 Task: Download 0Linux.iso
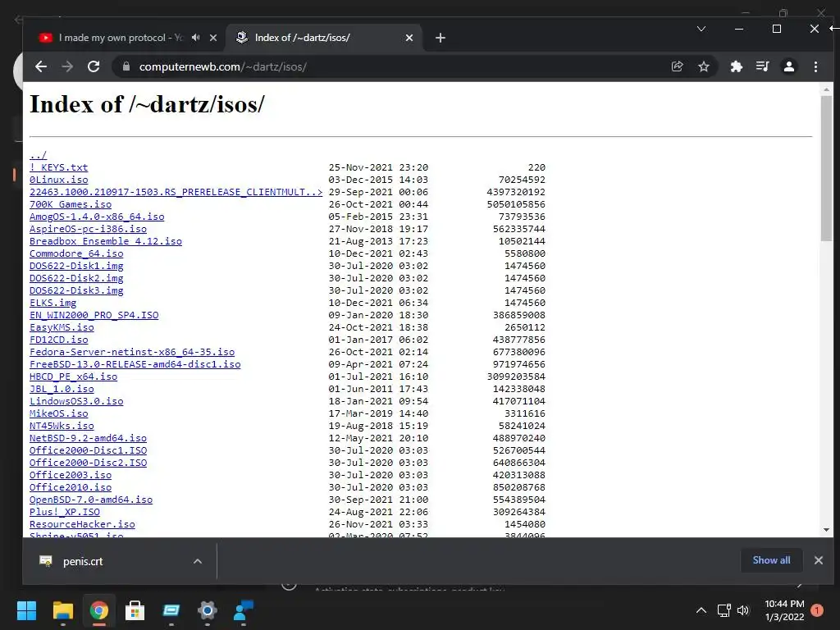point(59,180)
